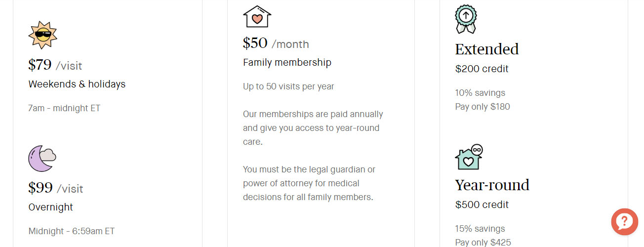Click the $79 per visit price
The image size is (644, 247).
tap(55, 65)
